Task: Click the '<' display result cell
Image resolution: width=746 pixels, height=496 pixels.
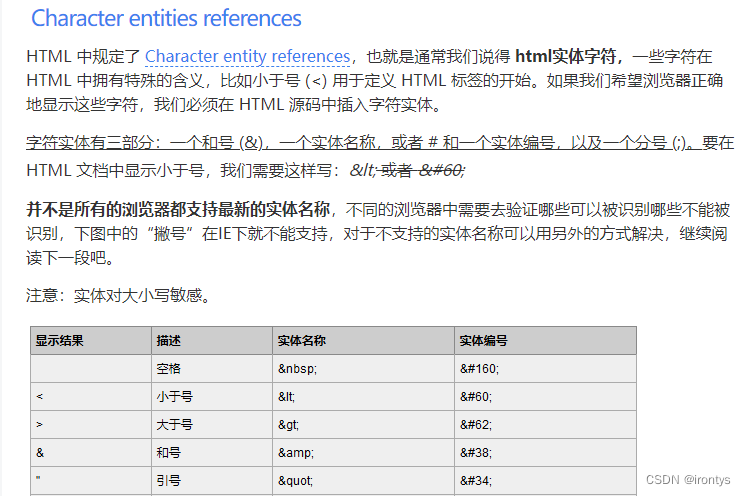Action: [x=91, y=397]
